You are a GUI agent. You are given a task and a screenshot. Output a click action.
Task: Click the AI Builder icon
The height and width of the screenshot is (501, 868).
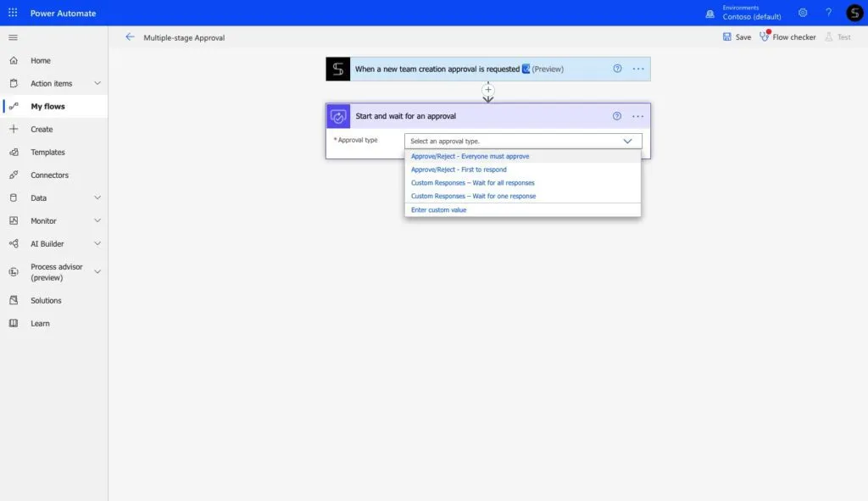(14, 243)
